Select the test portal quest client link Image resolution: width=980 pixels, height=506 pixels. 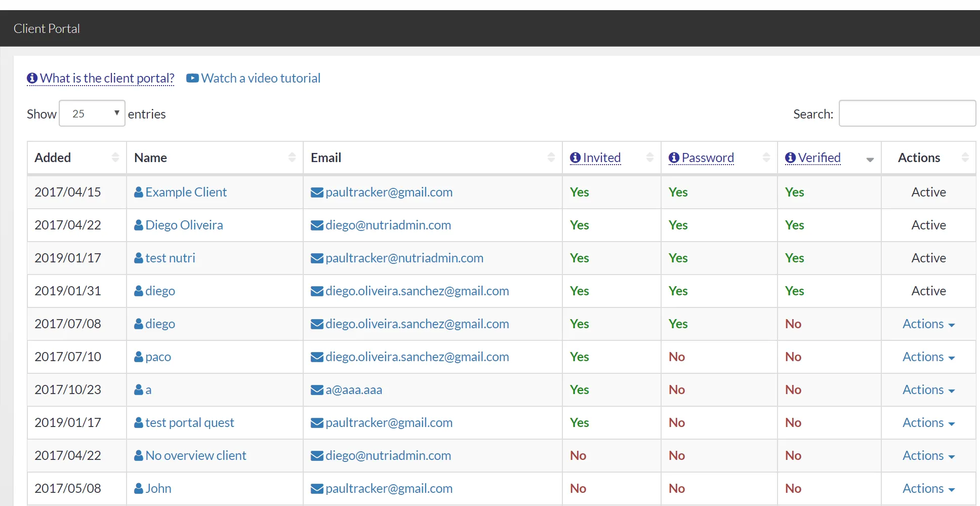pyautogui.click(x=189, y=422)
